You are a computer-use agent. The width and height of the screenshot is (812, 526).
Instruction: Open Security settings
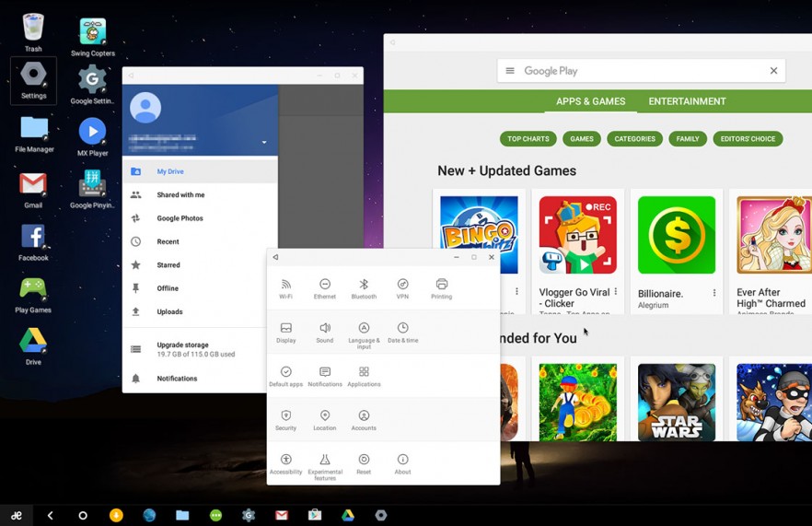pos(285,420)
